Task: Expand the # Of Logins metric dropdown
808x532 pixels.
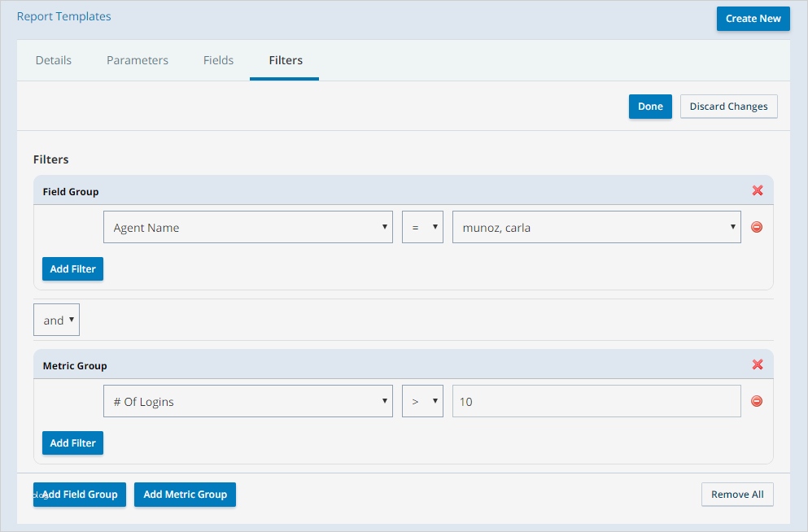Action: point(248,401)
